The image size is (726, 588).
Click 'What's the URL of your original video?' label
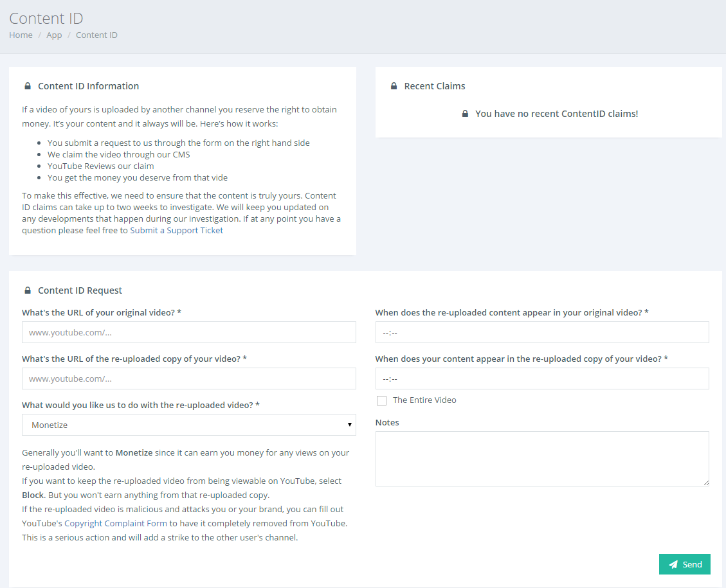[x=102, y=313]
